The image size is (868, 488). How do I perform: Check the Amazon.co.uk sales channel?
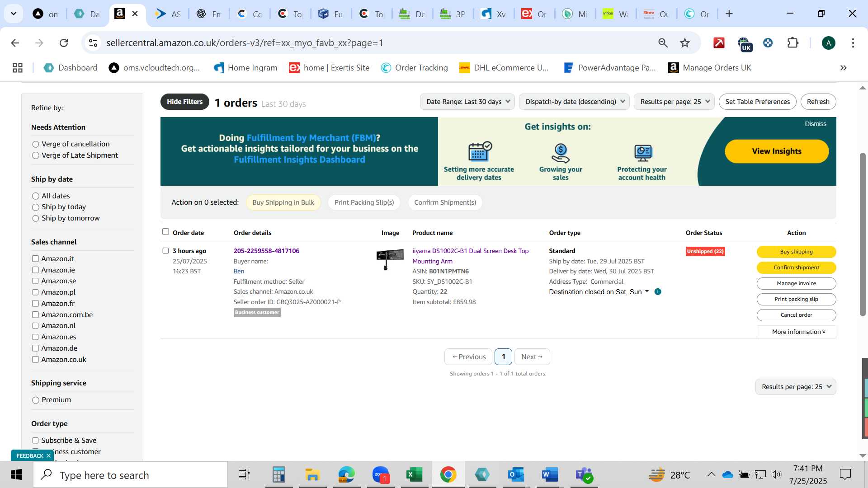35,360
